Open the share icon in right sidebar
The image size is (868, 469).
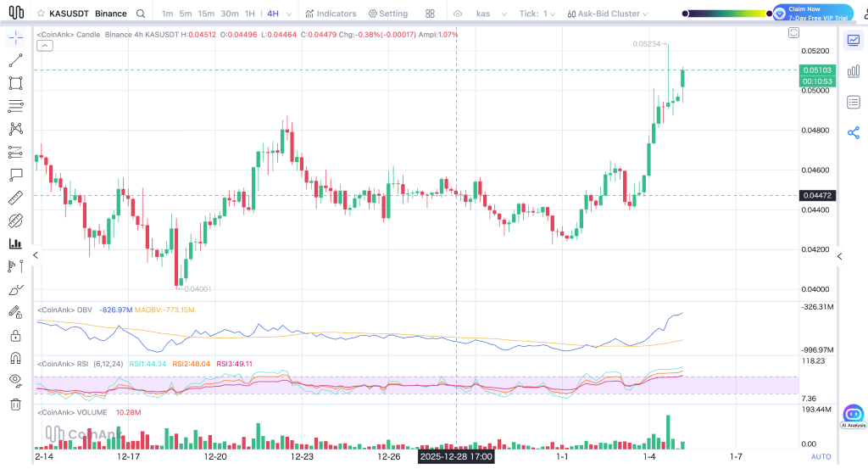pyautogui.click(x=853, y=132)
